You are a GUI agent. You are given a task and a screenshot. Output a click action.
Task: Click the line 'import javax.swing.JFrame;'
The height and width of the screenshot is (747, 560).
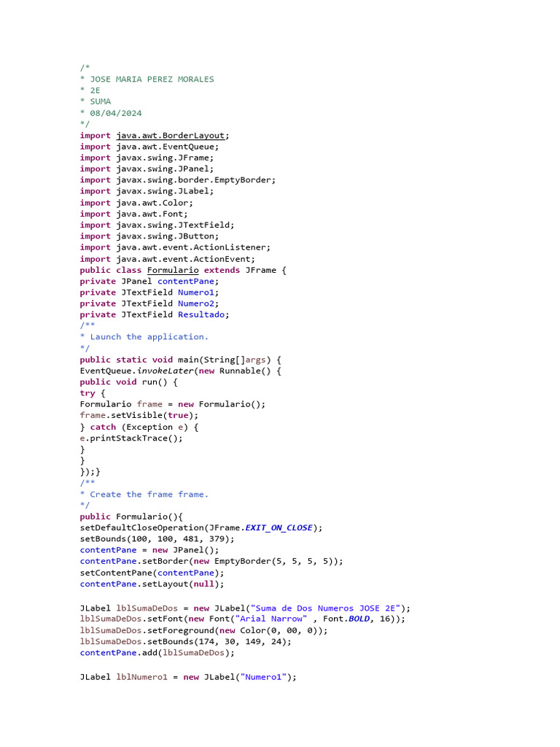[x=147, y=158]
